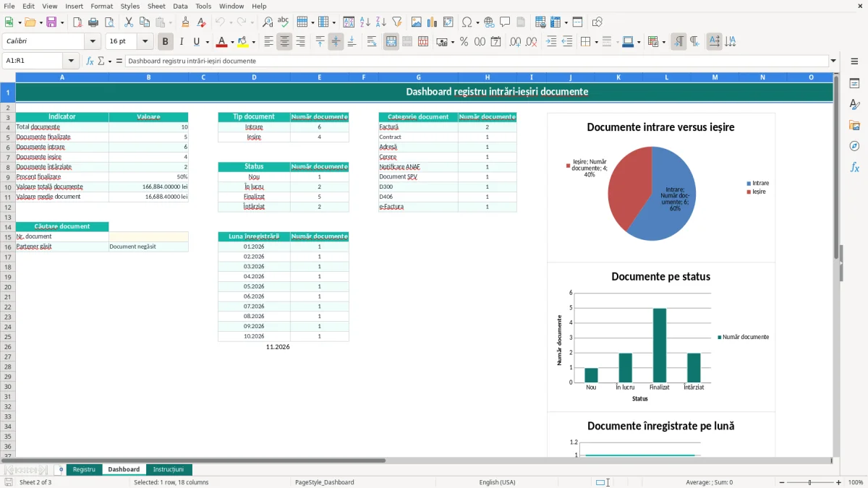Click the Save document icon
The height and width of the screenshot is (488, 868).
pos(51,22)
